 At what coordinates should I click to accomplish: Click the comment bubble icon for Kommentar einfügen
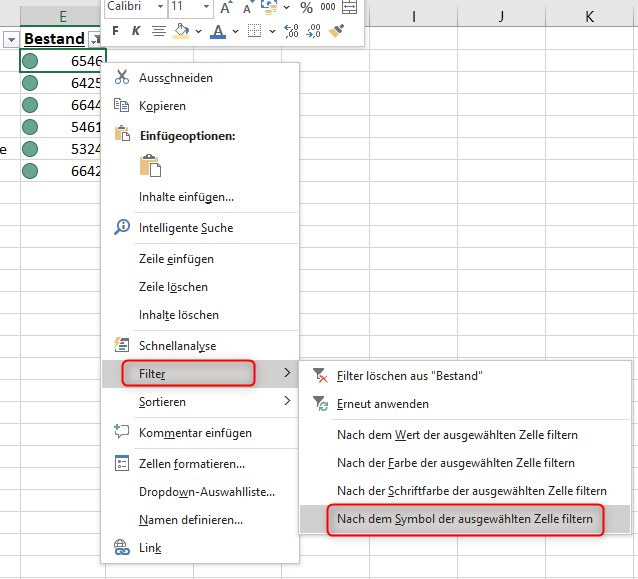tap(121, 431)
